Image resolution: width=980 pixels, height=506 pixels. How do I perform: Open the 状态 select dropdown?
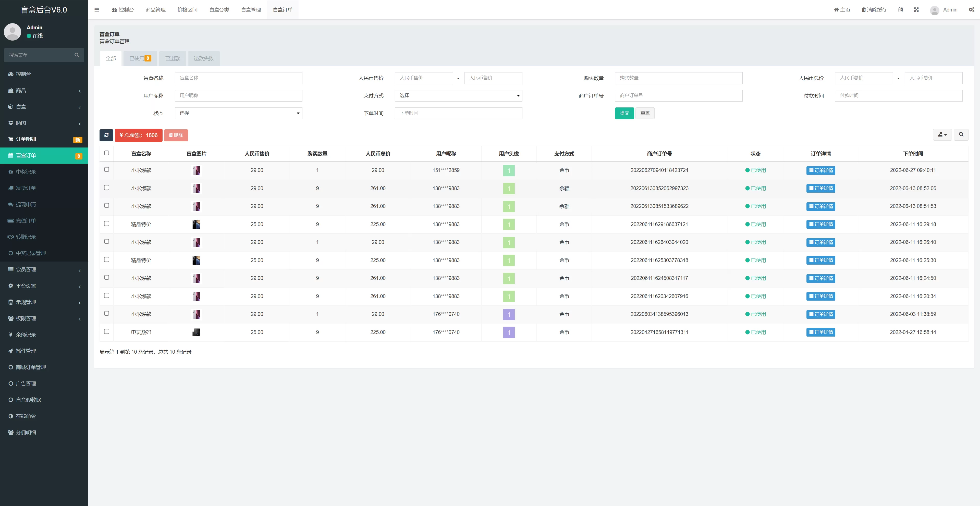click(238, 113)
